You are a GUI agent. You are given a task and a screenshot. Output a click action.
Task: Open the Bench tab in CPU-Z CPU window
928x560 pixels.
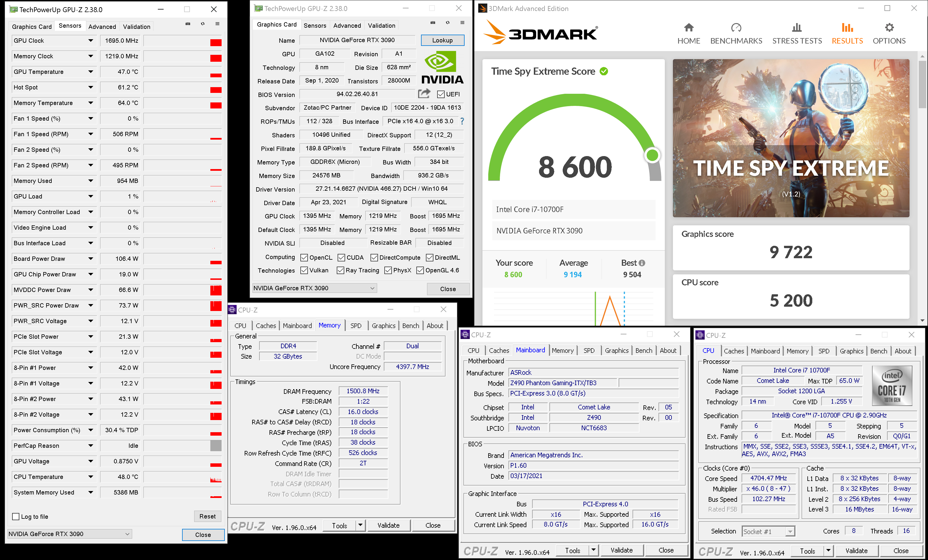pyautogui.click(x=878, y=351)
